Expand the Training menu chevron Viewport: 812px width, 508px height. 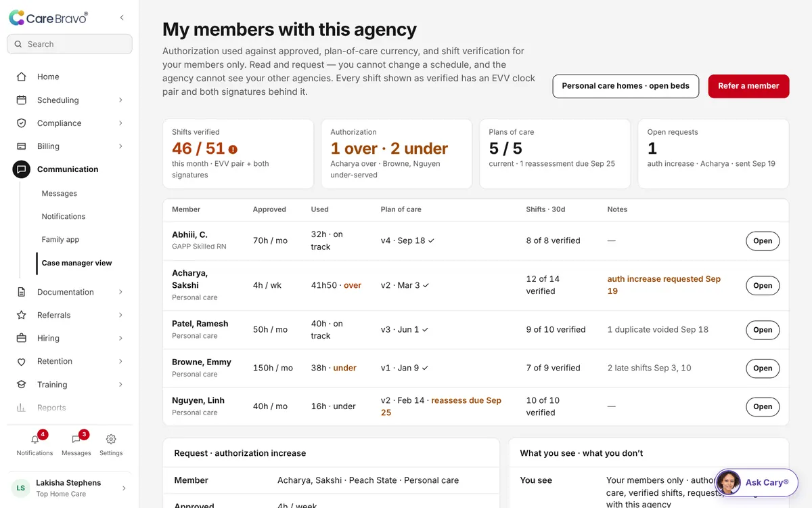pos(120,384)
